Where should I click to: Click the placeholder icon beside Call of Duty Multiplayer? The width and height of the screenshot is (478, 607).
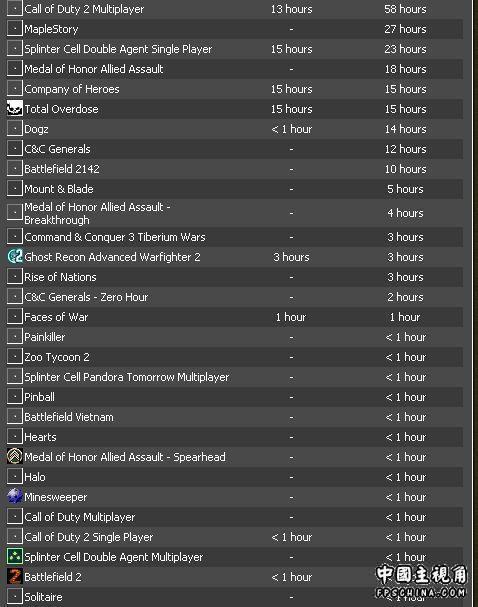pos(15,517)
